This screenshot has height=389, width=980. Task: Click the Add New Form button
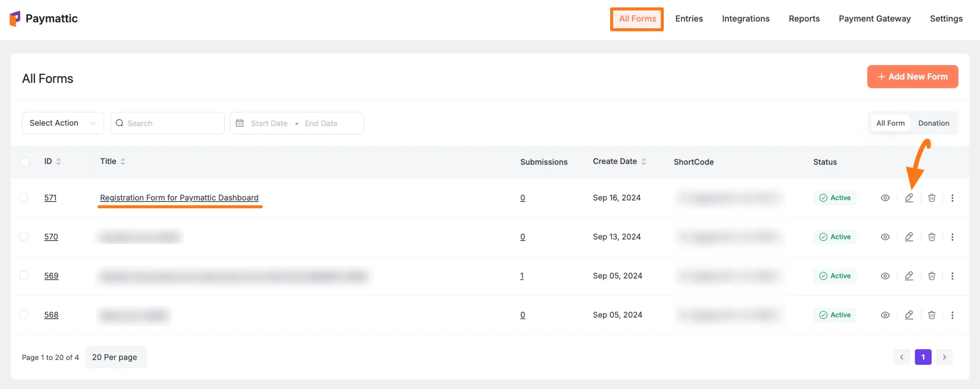pyautogui.click(x=912, y=76)
